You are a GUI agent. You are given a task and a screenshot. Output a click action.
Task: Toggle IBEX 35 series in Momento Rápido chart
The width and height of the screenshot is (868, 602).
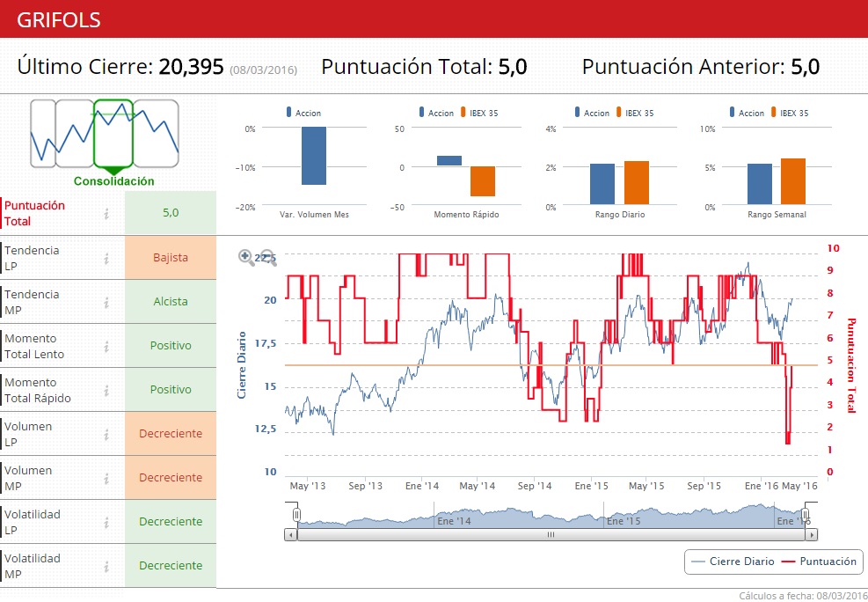[x=479, y=113]
